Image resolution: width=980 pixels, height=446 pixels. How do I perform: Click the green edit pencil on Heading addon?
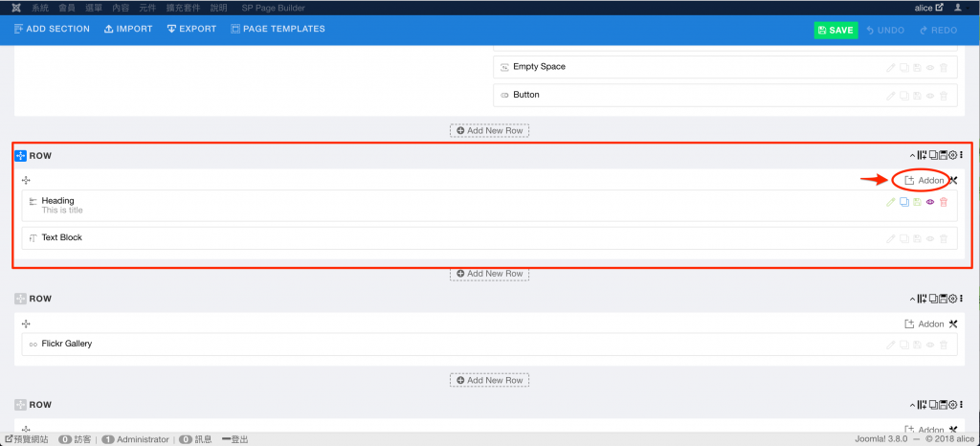pyautogui.click(x=891, y=202)
